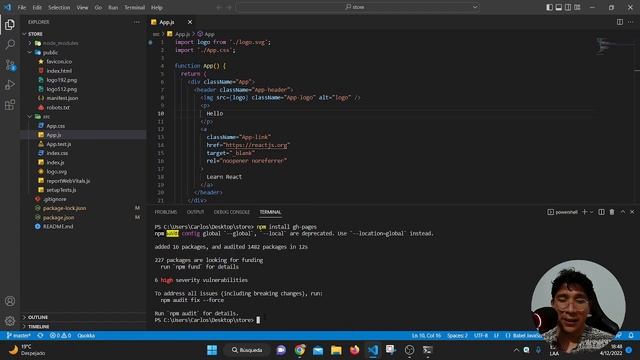Expand the TIMELINE section
This screenshot has width=640, height=360.
tap(38, 327)
